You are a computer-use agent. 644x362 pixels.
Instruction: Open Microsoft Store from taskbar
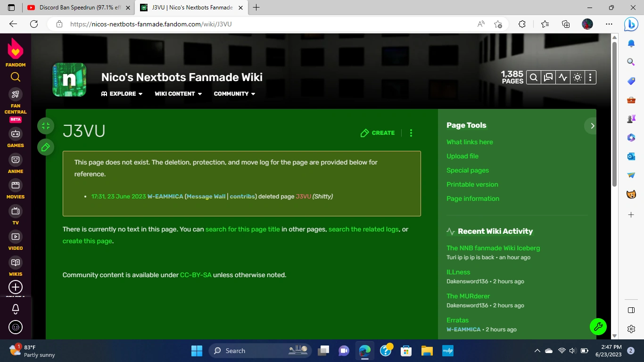tap(406, 351)
